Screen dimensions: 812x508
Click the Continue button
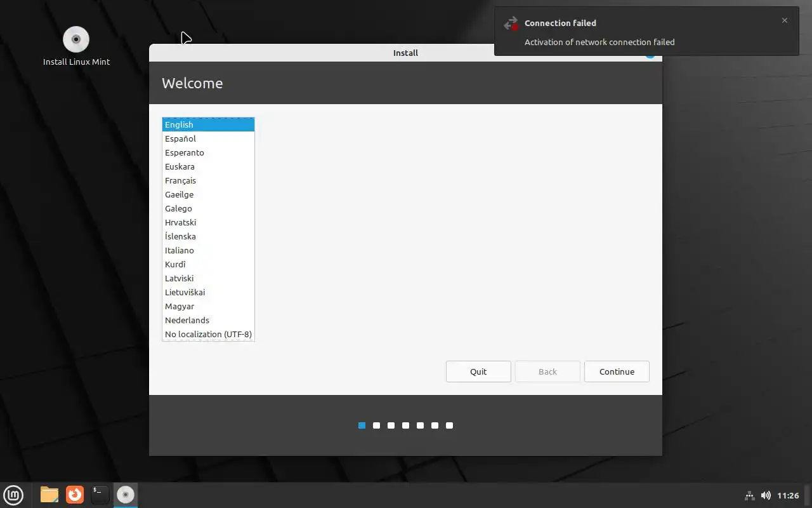(617, 371)
